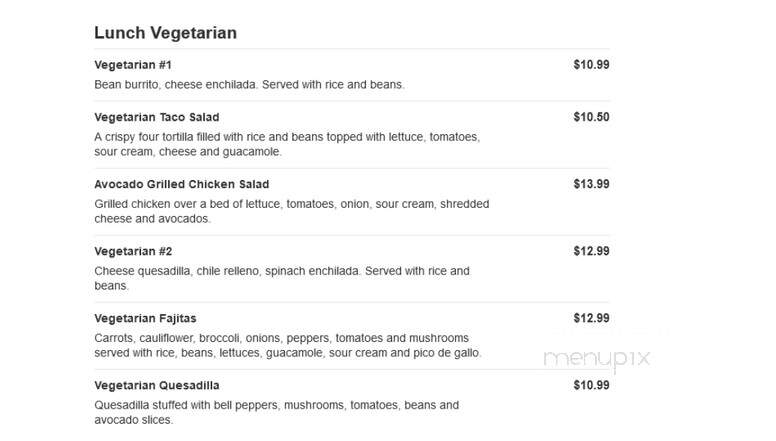Click the Lunch Vegetarian section heading
This screenshot has height=441, width=776.
click(x=165, y=33)
